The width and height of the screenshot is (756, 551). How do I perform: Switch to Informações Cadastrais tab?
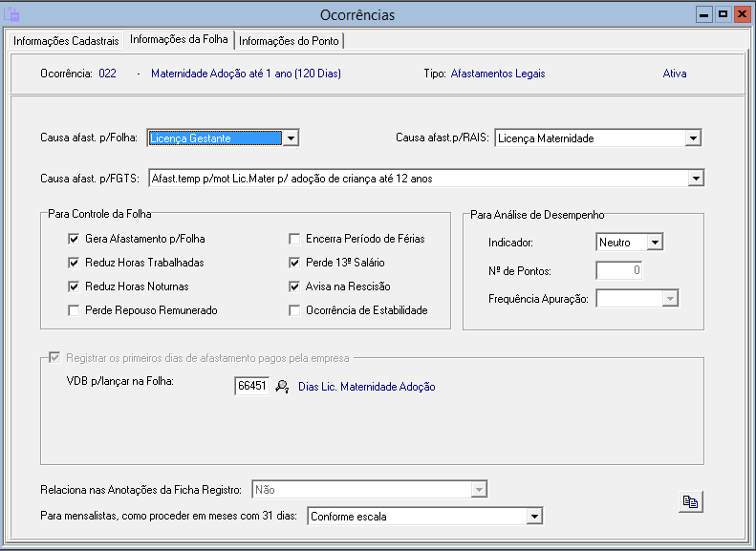[66, 41]
